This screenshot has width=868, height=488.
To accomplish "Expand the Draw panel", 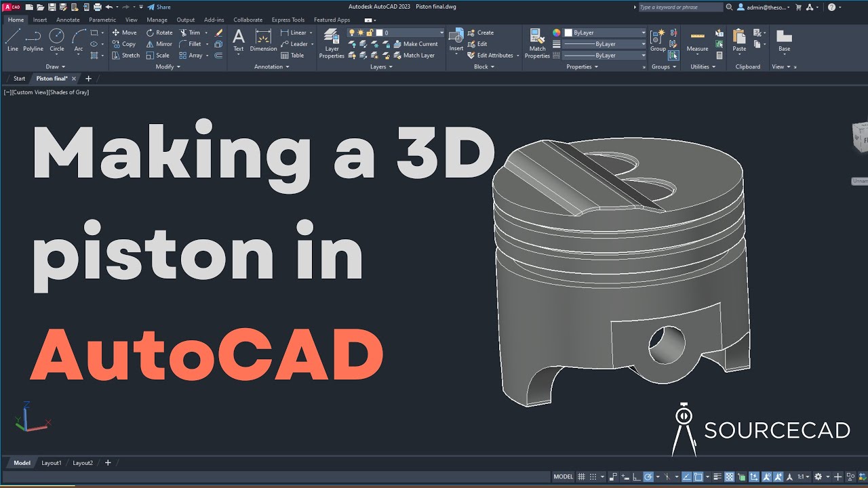I will [x=56, y=66].
